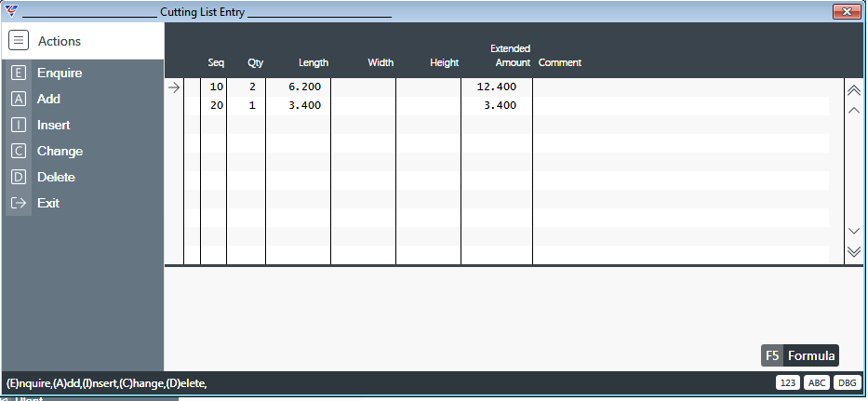Screen dimensions: 868x401
Task: Move up one row with single-up chevron
Action: pyautogui.click(x=854, y=110)
